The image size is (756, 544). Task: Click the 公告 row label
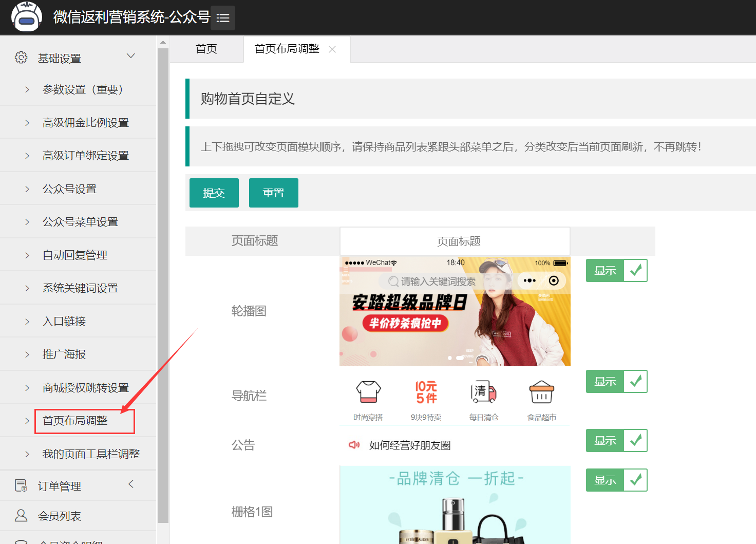[243, 445]
